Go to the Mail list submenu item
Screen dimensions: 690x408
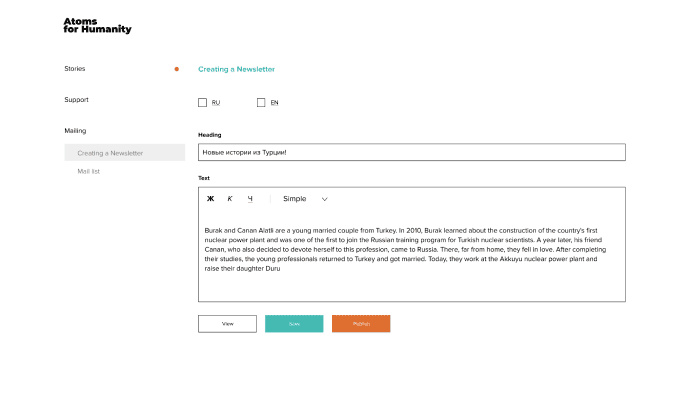click(x=89, y=171)
